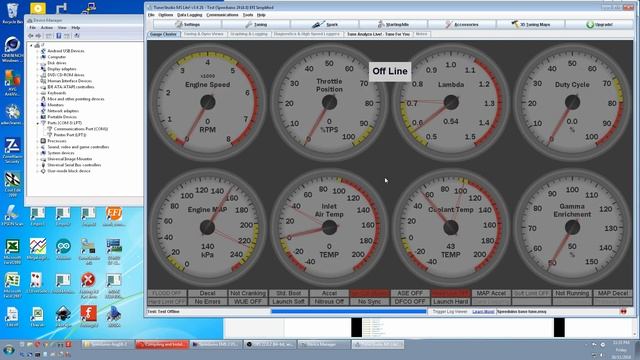Open TunerStudio File menu
The height and width of the screenshot is (360, 640).
coord(151,15)
